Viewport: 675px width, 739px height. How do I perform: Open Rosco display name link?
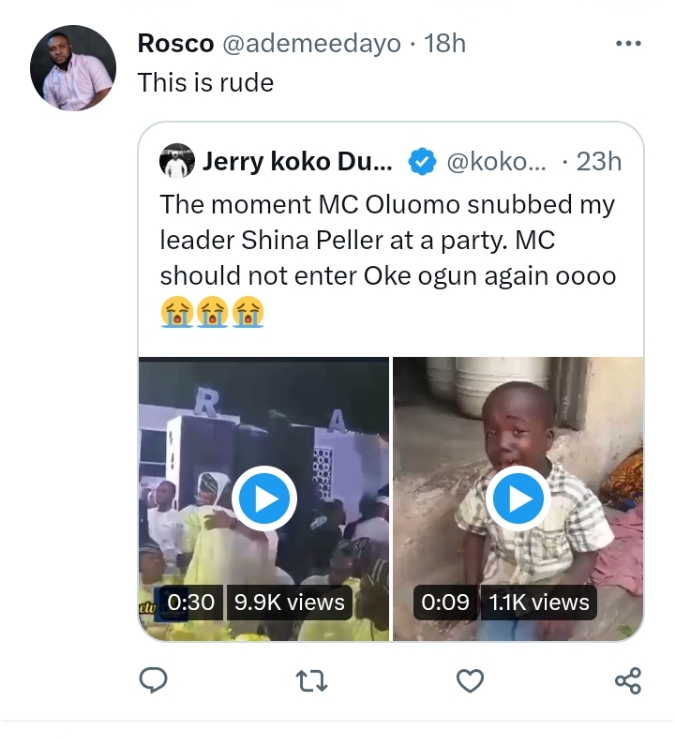[x=175, y=44]
